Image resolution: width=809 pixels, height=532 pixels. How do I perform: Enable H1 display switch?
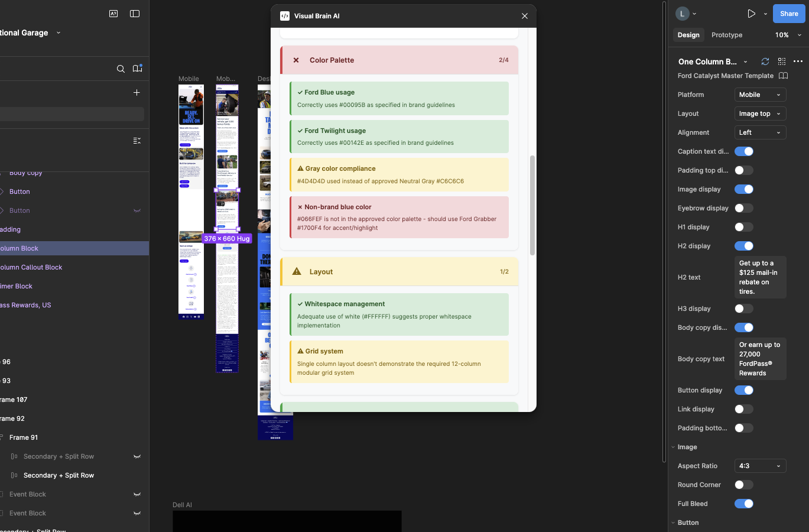744,227
